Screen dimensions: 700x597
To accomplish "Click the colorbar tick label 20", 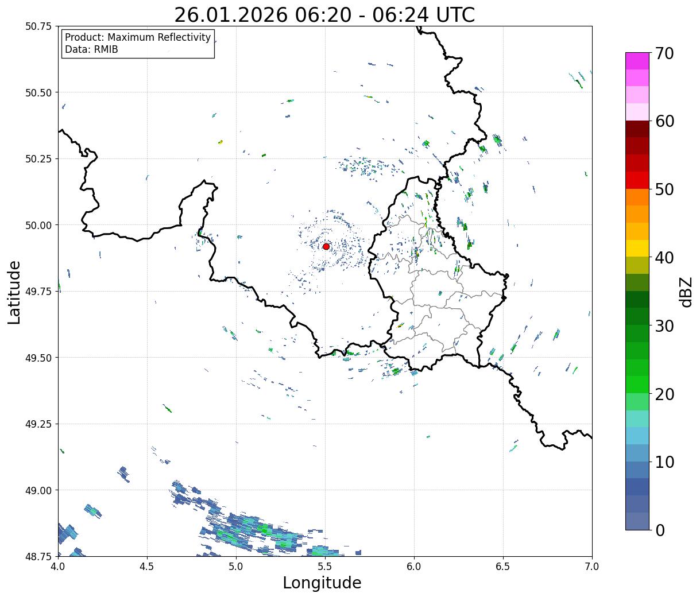I will (664, 394).
